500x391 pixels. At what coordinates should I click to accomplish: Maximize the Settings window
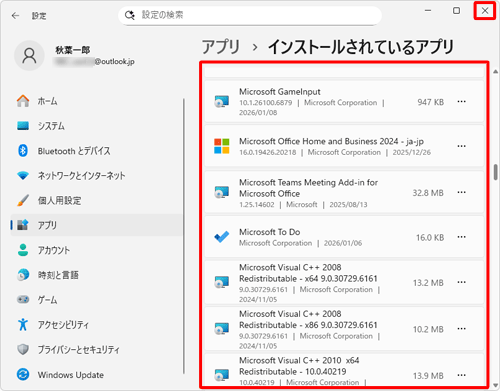pos(456,11)
